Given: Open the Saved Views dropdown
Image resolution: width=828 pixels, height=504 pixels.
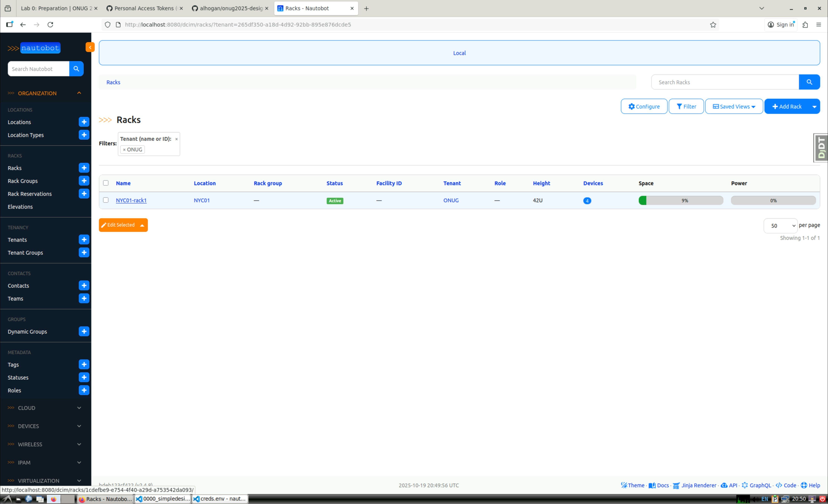Looking at the screenshot, I should point(734,106).
